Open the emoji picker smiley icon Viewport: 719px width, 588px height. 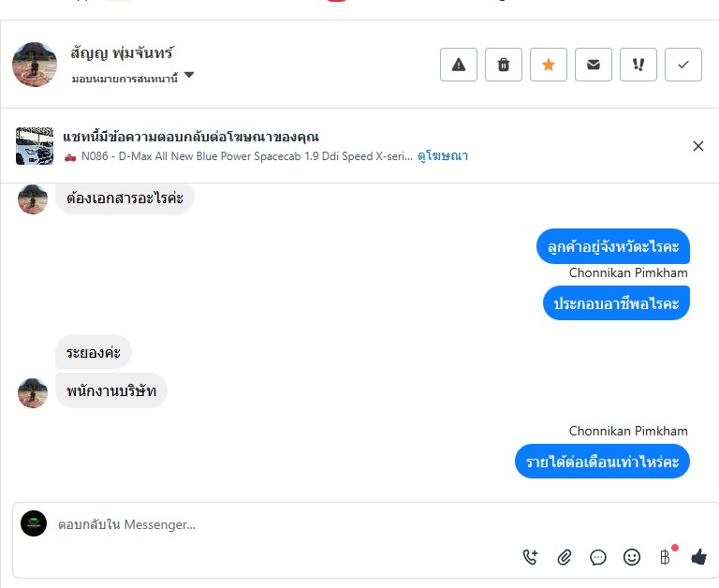click(632, 557)
